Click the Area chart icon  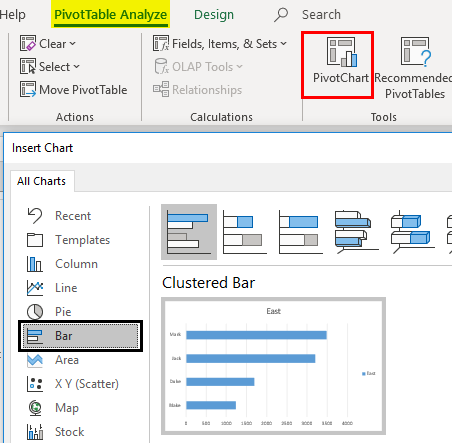35,360
